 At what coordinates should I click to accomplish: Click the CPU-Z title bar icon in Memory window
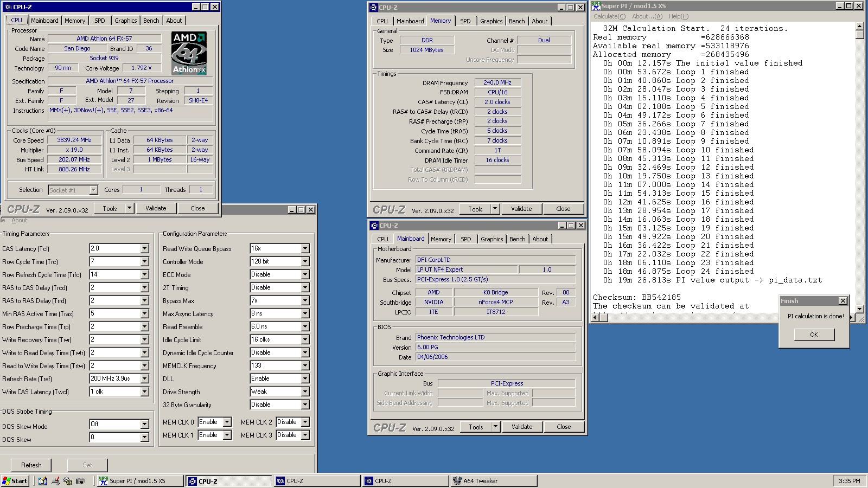tap(374, 8)
